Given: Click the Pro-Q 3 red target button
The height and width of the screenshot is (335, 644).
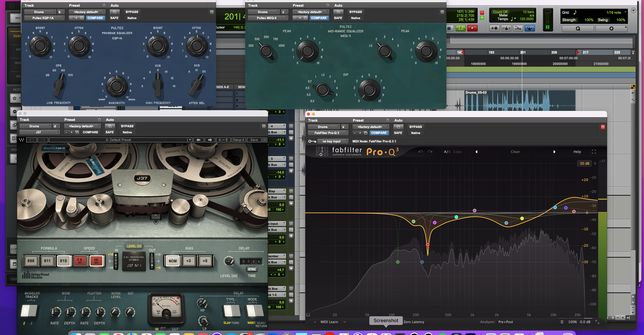Looking at the screenshot, I should pyautogui.click(x=603, y=127).
